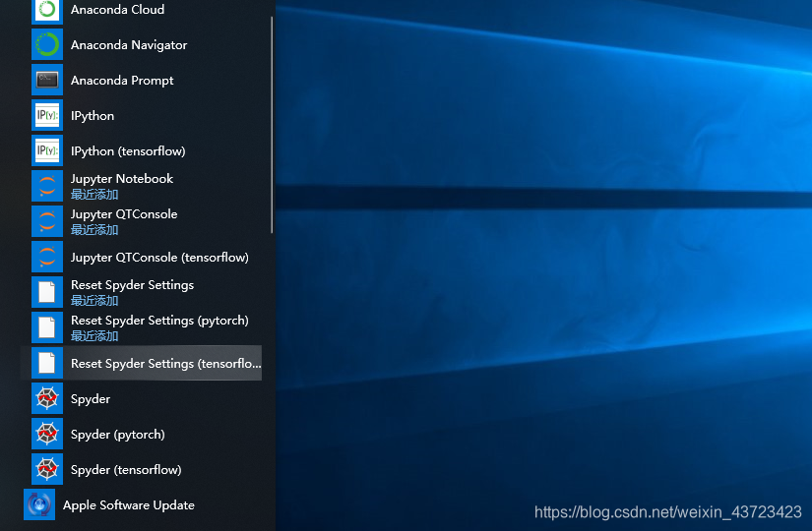The image size is (812, 531).
Task: Open the Jupyter QTConsole icon
Action: coord(47,221)
